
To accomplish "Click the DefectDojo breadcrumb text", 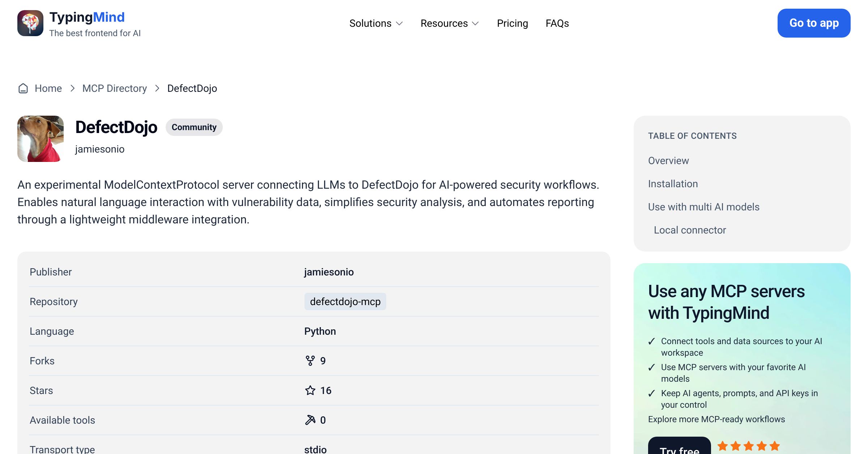I will 192,88.
